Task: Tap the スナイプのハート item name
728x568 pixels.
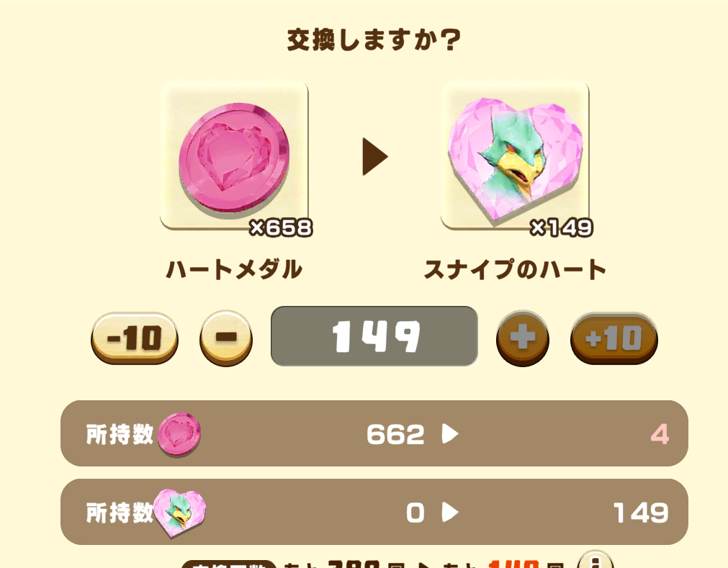Action: click(515, 270)
